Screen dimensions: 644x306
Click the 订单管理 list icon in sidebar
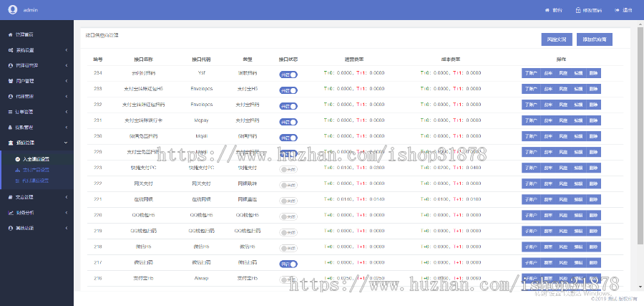coord(10,112)
